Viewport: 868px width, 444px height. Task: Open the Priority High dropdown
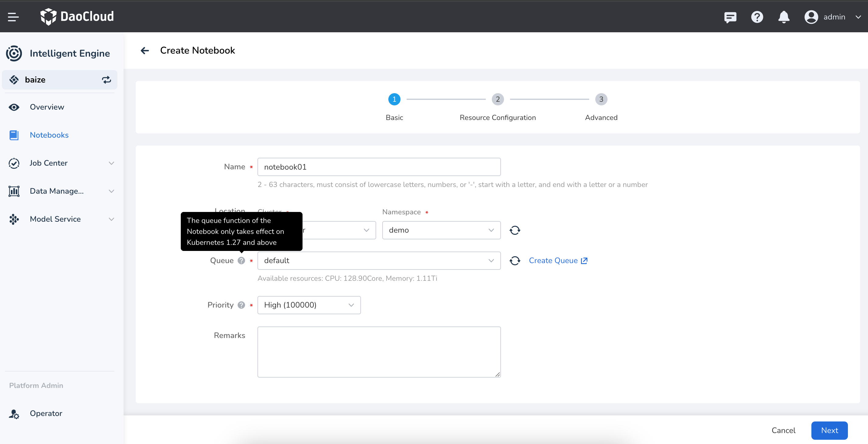309,305
